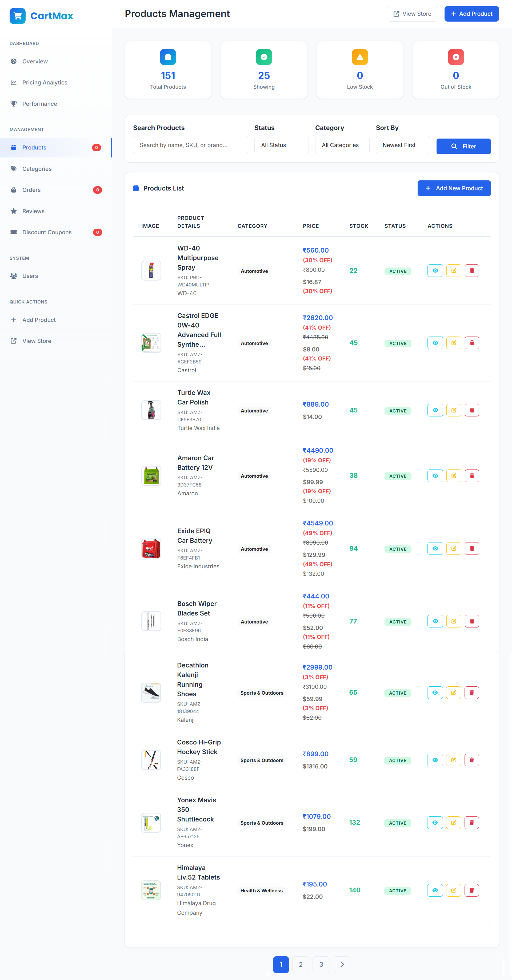The height and width of the screenshot is (980, 512).
Task: Delete the Bosch Wiper Blades Set product
Action: pos(472,621)
